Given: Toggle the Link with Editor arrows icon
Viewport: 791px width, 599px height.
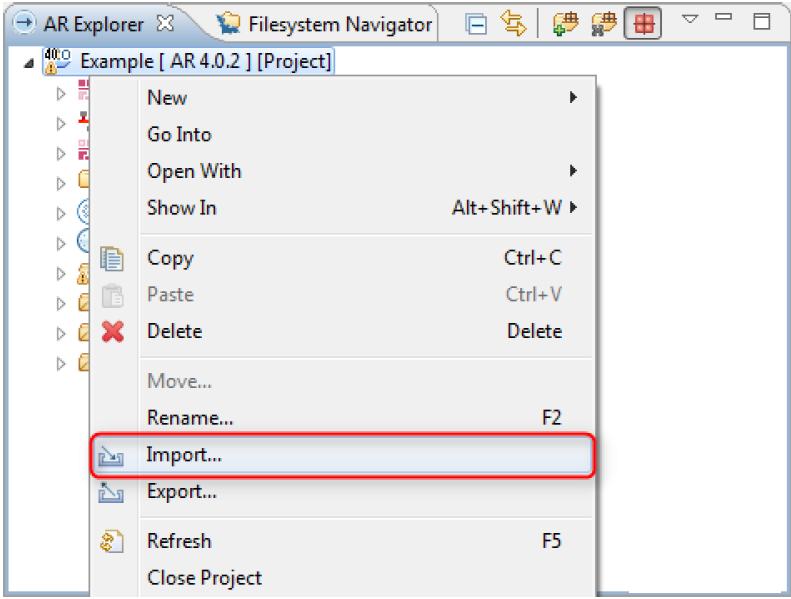Looking at the screenshot, I should click(514, 24).
